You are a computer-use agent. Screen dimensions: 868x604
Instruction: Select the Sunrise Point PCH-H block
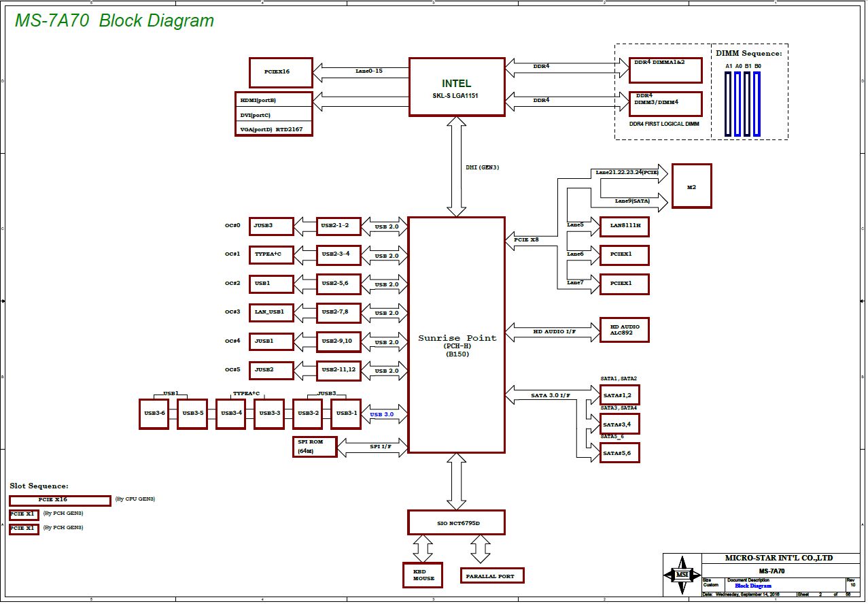click(456, 335)
